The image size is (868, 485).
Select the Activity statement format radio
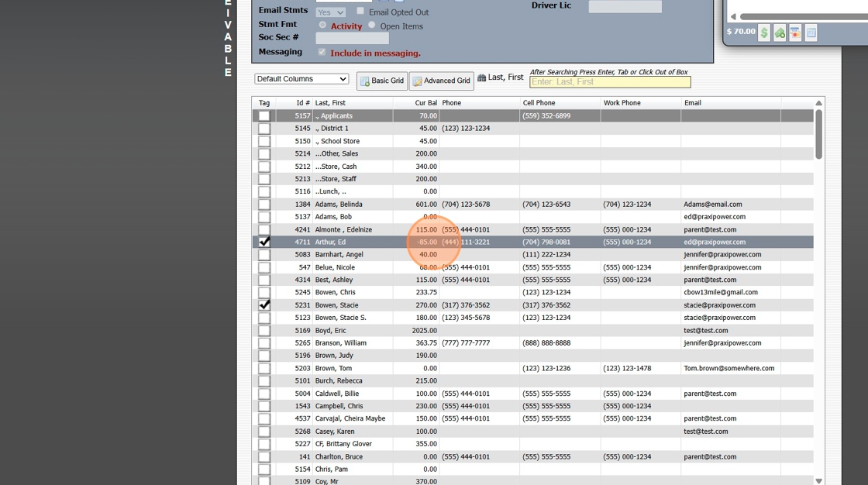click(322, 25)
